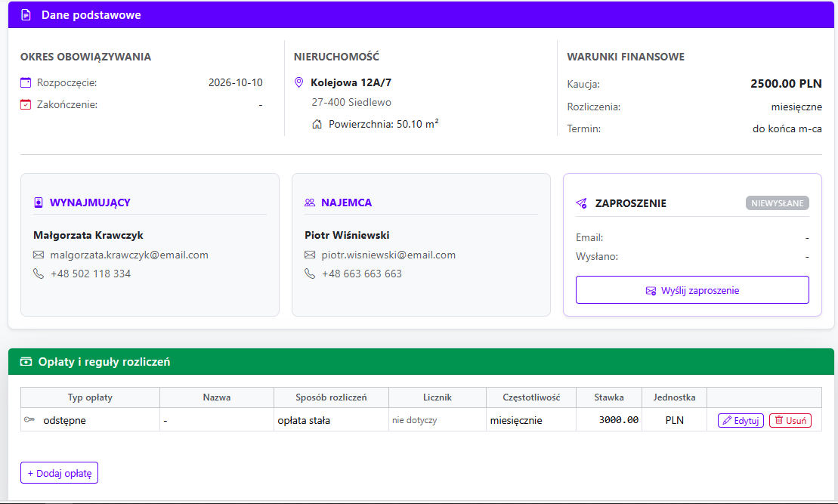
Task: Click the Dane podstawowe header title
Action: coord(91,15)
